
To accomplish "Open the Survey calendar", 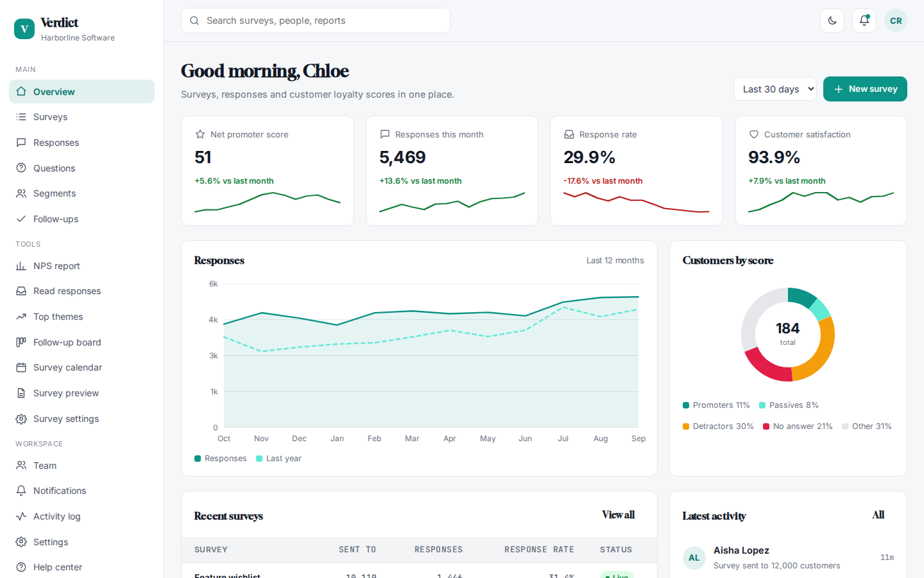I will point(82,367).
